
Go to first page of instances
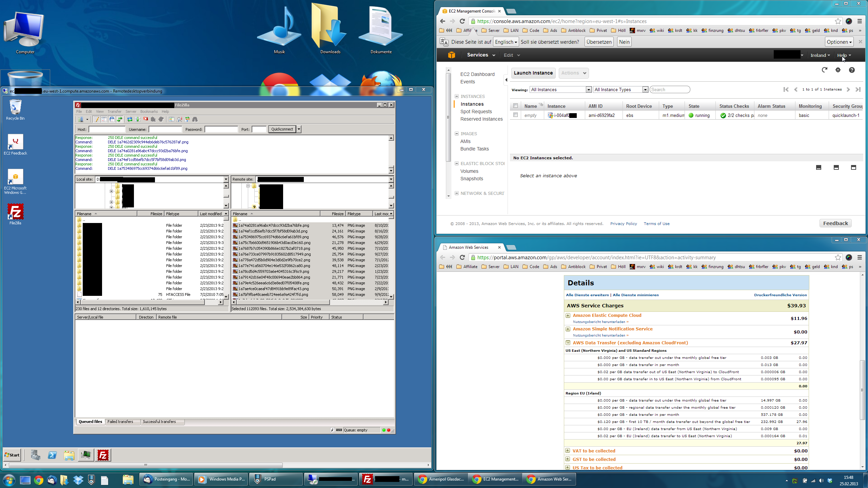coord(786,89)
